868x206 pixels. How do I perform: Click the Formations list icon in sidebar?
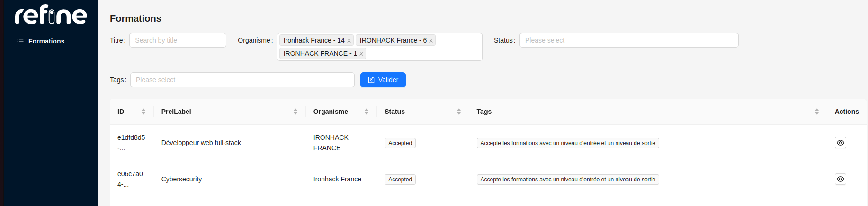pyautogui.click(x=20, y=41)
